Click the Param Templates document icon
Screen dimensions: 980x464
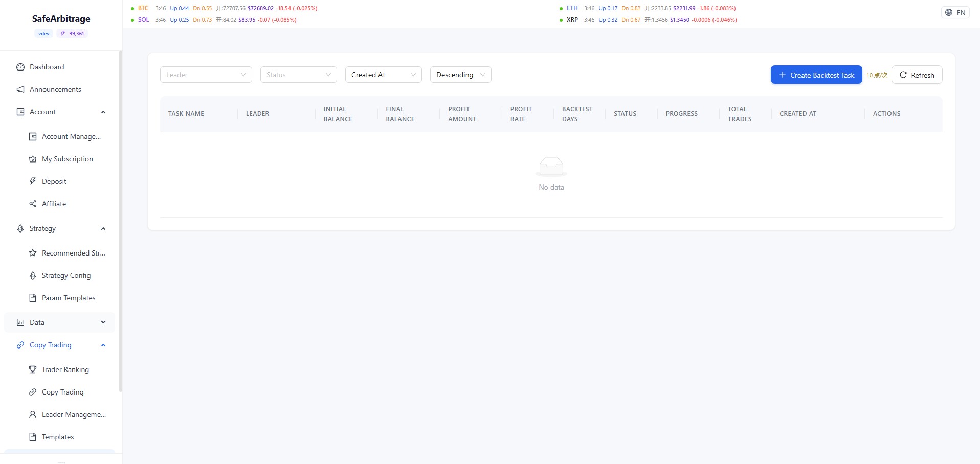[x=33, y=298]
